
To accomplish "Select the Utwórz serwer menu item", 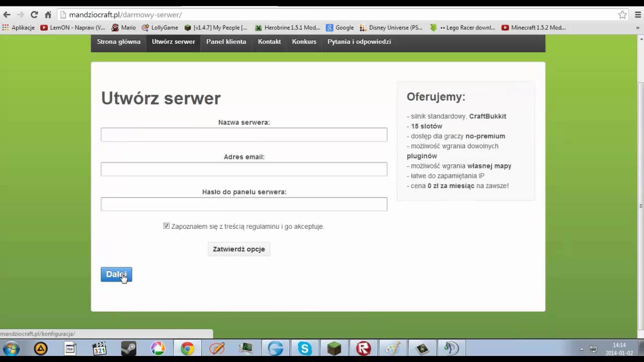I will click(174, 42).
